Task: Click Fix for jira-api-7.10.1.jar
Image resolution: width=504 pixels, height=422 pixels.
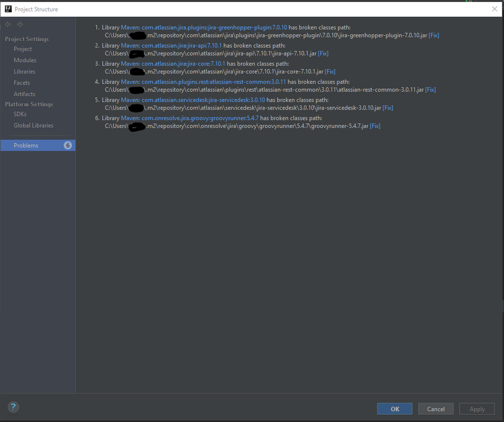Action: tap(323, 54)
